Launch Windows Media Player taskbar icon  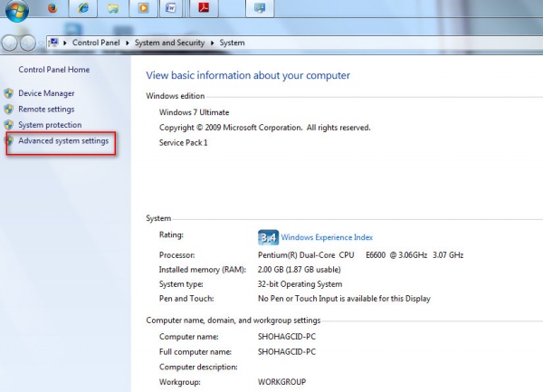click(x=143, y=8)
